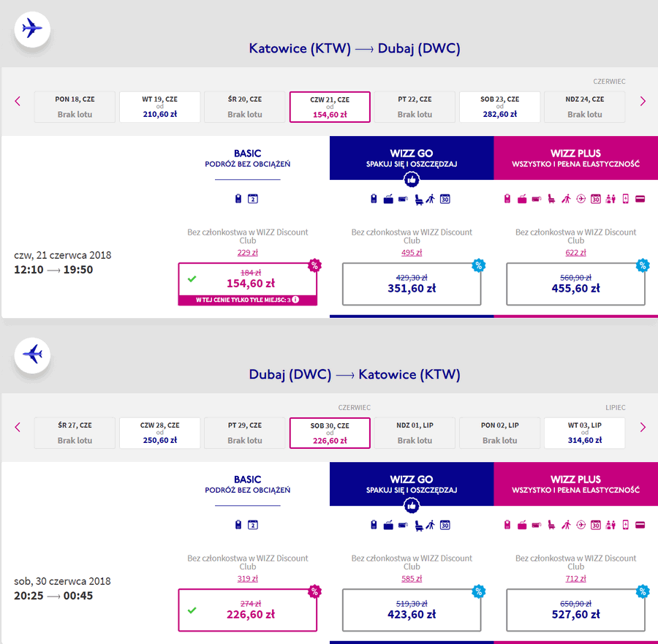Show earlier outbound dates with left arrow
Screen dimensions: 658x644
click(x=18, y=101)
